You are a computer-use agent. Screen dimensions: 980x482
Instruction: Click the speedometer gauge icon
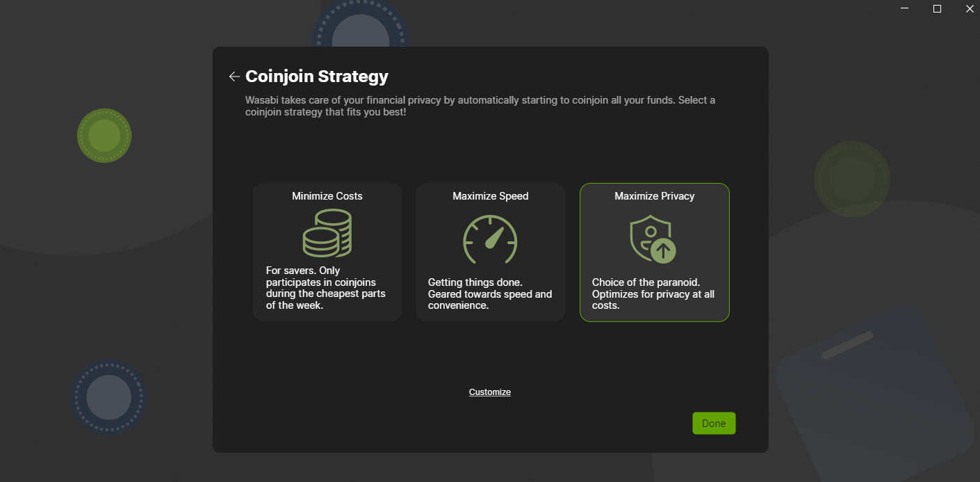click(x=491, y=239)
